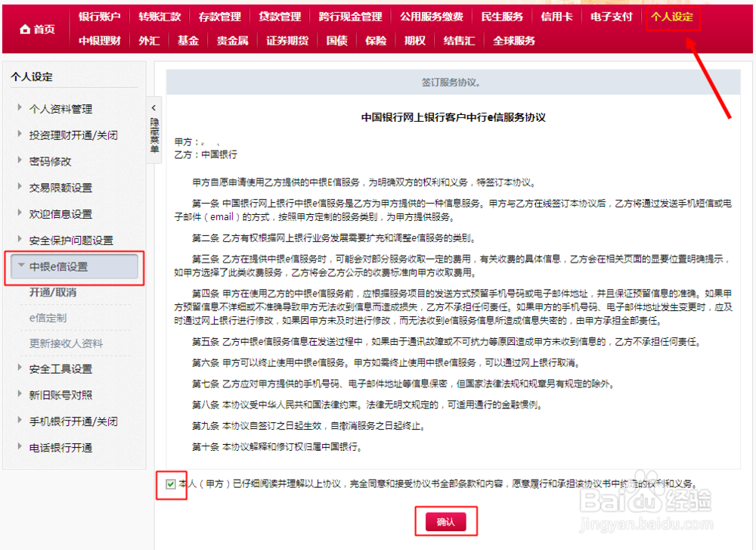Collapse the sidebar with the 隐藏菜单 arrow
Viewport: 756px width, 550px height.
click(x=153, y=108)
